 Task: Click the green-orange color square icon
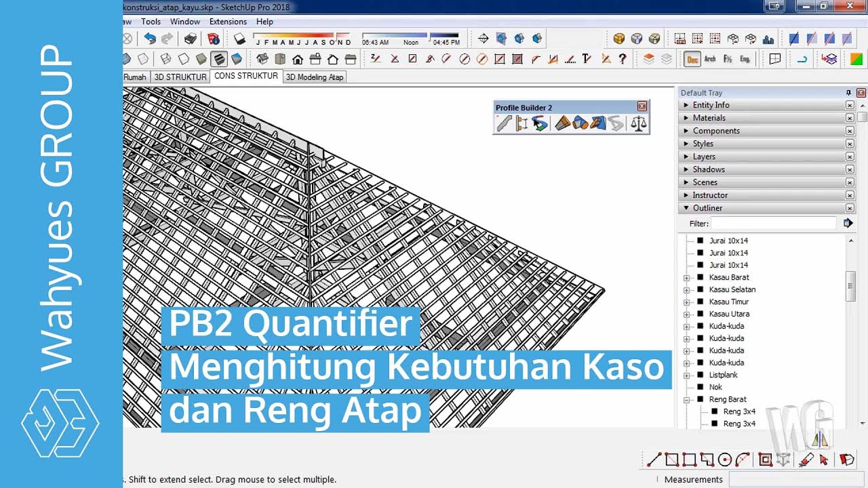pos(856,59)
